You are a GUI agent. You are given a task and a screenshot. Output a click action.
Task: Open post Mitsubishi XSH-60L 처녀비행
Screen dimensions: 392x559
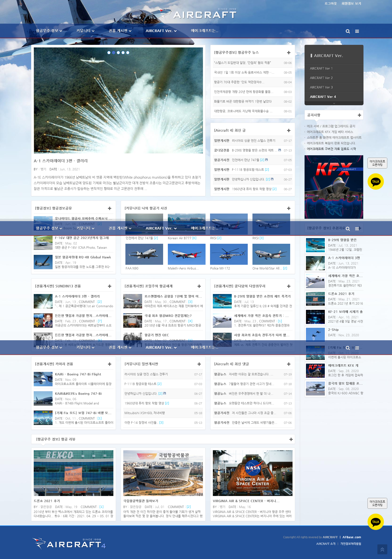(x=144, y=413)
